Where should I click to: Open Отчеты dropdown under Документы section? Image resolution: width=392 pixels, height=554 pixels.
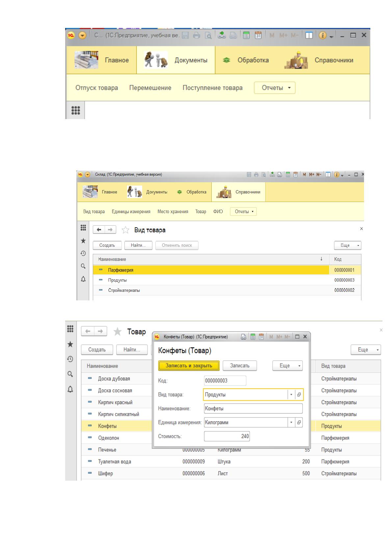(275, 88)
